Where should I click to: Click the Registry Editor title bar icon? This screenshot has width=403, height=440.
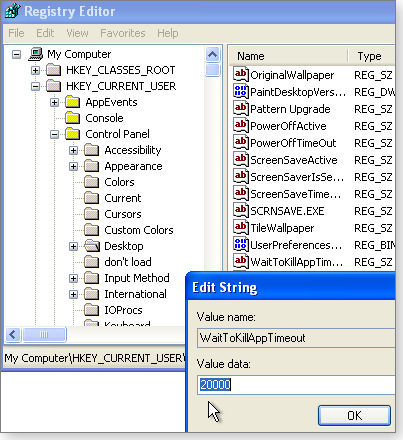click(12, 11)
